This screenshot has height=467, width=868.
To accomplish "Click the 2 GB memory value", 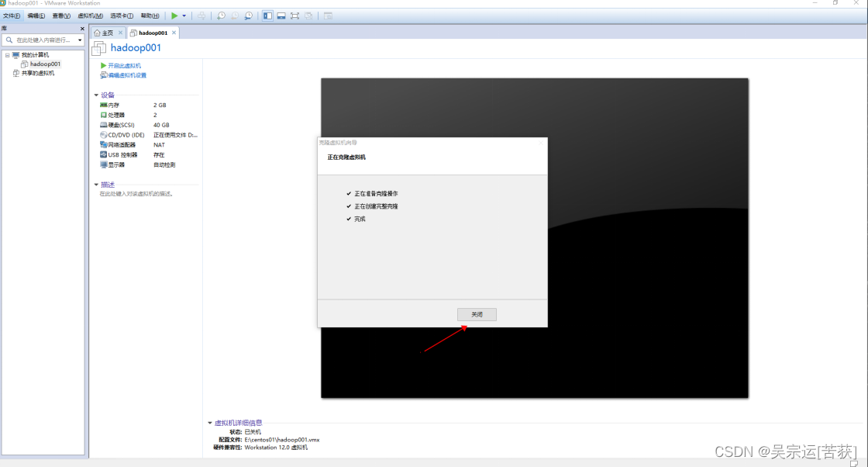I will tap(160, 105).
